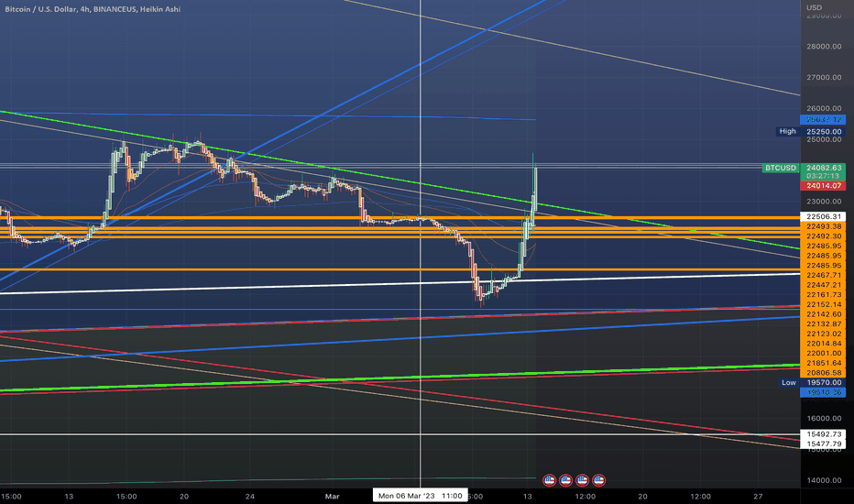Select the orange 22123.02 line label
The width and height of the screenshot is (854, 504).
tap(823, 334)
